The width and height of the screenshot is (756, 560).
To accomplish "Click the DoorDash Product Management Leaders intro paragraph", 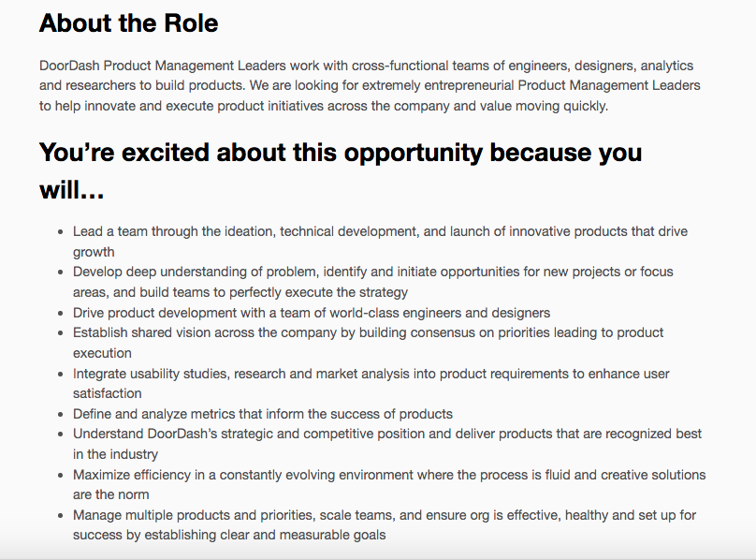I will point(370,85).
